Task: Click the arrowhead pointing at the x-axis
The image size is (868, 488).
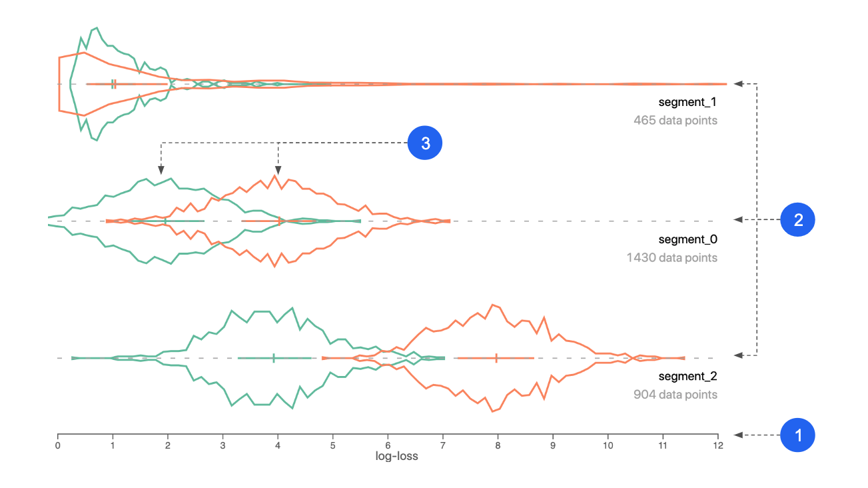Action: click(738, 435)
